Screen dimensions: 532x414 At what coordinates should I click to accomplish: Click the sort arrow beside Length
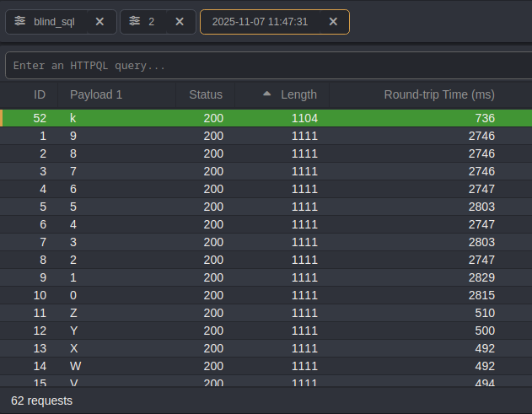click(x=267, y=94)
